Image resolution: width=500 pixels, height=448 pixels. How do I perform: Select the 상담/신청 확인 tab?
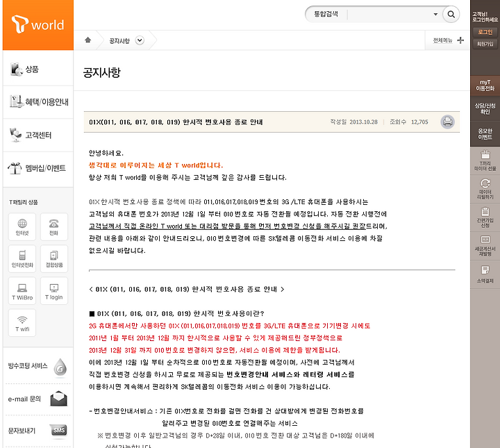[485, 108]
